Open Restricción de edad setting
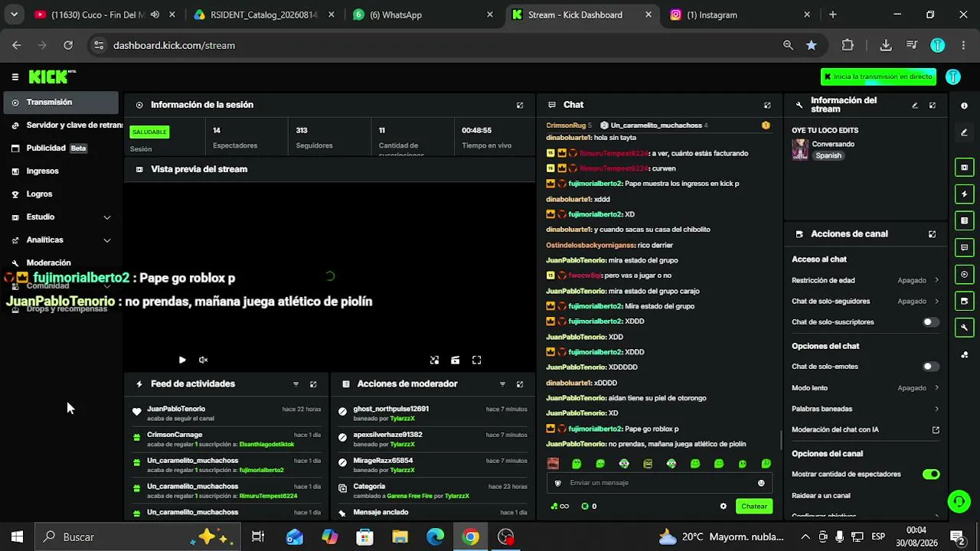 click(865, 280)
